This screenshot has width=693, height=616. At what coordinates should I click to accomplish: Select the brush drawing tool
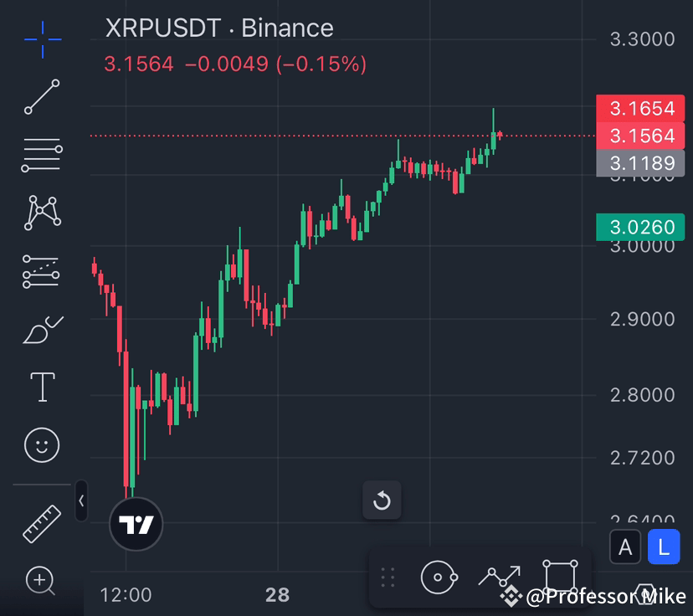[x=42, y=328]
